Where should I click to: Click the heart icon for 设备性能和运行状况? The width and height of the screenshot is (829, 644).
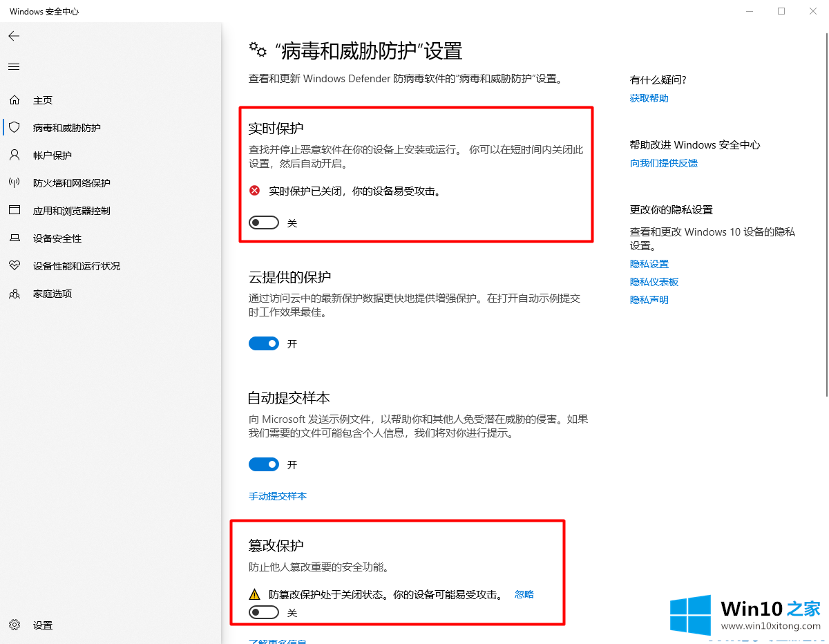point(15,266)
